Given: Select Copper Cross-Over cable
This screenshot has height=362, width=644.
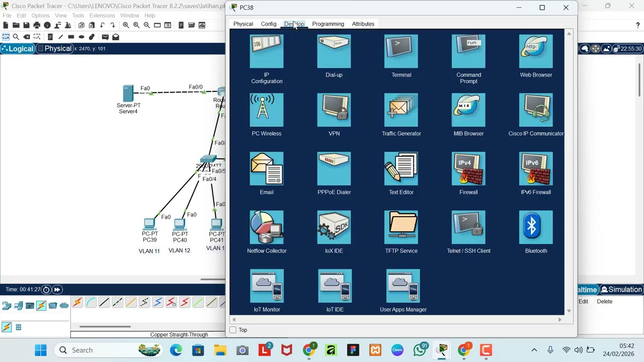Looking at the screenshot, I should 117,302.
